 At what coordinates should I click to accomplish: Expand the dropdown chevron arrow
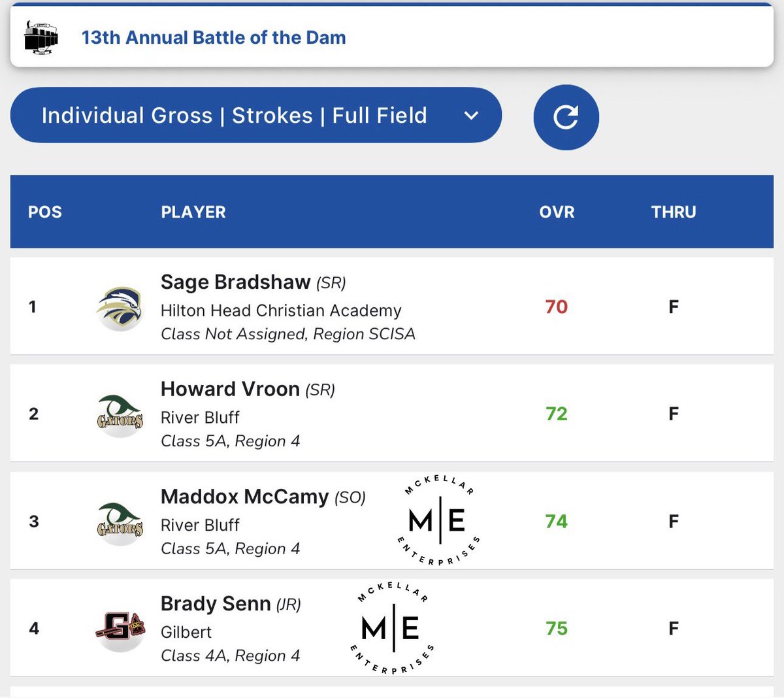471,116
